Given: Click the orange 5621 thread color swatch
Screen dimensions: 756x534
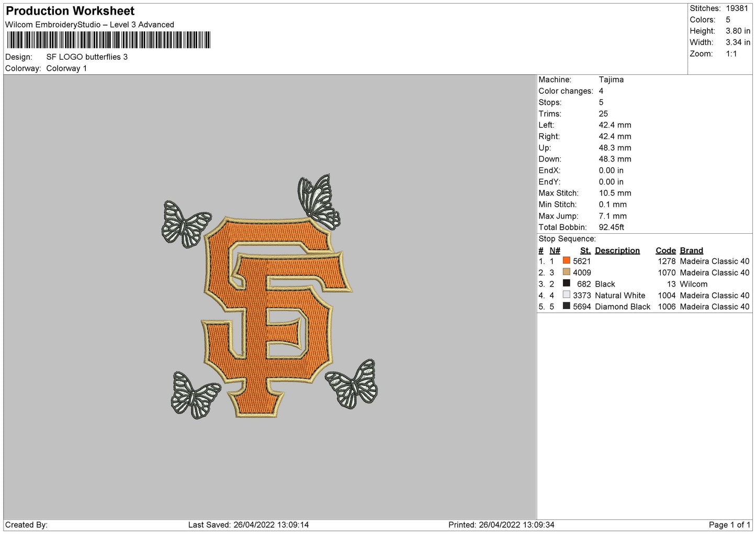Looking at the screenshot, I should pyautogui.click(x=566, y=260).
